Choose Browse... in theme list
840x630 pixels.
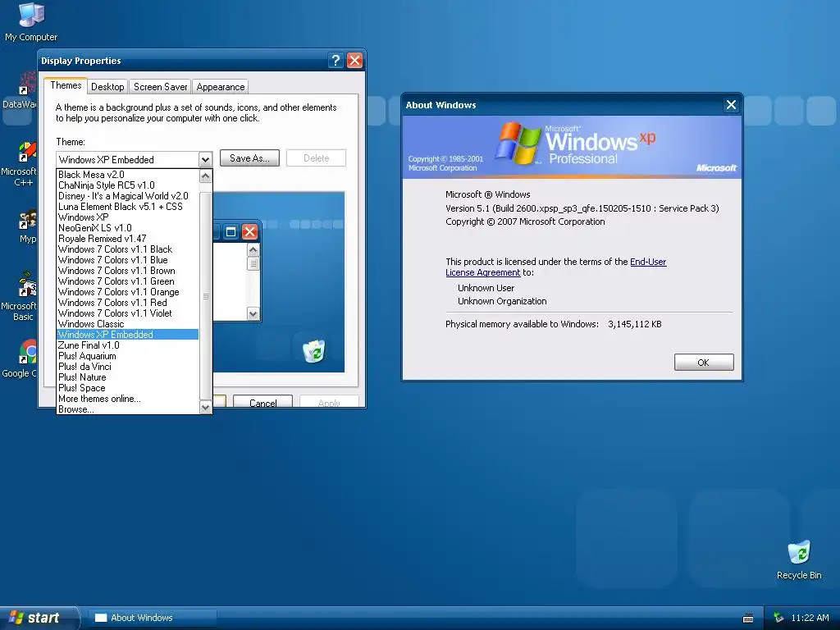(127, 410)
